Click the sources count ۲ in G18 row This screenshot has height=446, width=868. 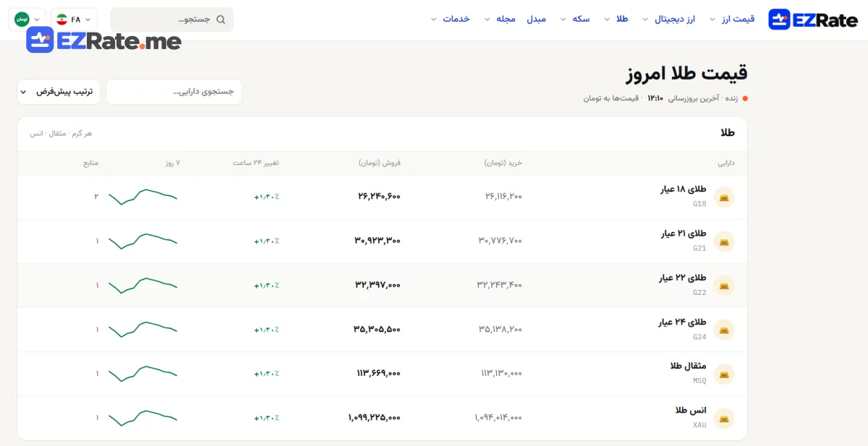96,196
